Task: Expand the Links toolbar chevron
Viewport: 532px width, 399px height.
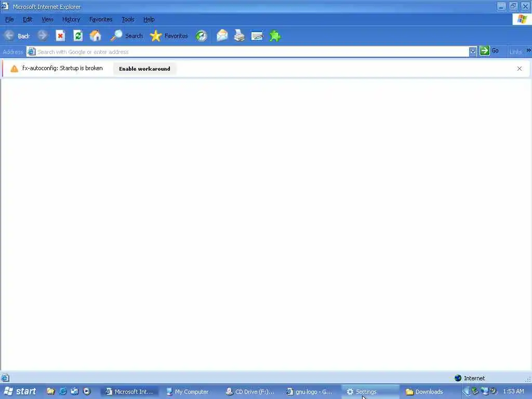Action: point(528,50)
